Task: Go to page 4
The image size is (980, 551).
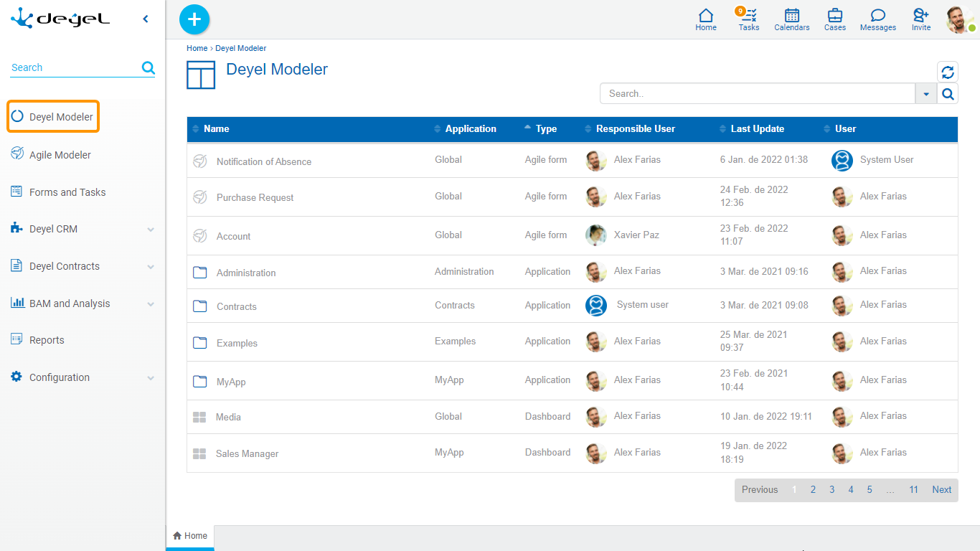Action: 851,489
